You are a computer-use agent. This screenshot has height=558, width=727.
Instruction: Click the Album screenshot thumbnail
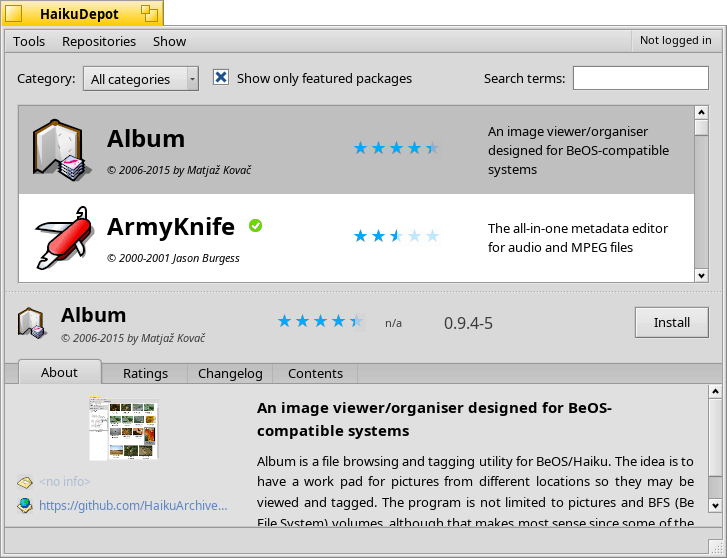point(123,429)
